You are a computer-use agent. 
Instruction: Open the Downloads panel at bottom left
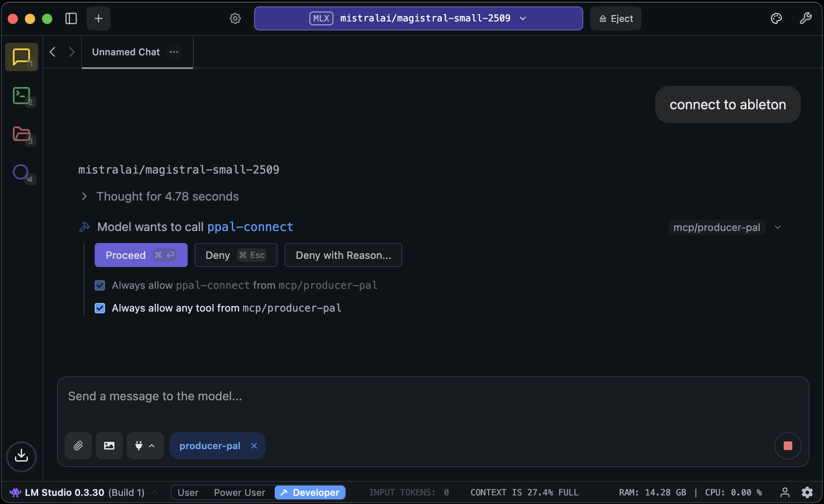click(21, 456)
